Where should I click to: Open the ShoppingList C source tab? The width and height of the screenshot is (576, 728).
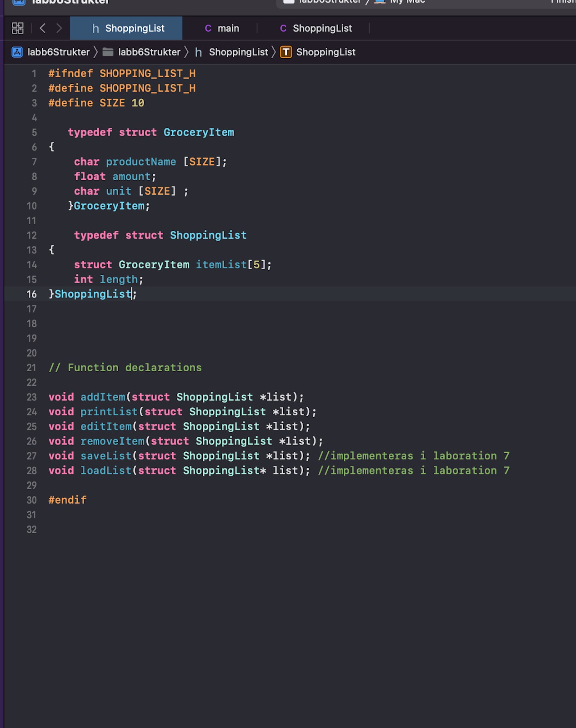pyautogui.click(x=322, y=28)
